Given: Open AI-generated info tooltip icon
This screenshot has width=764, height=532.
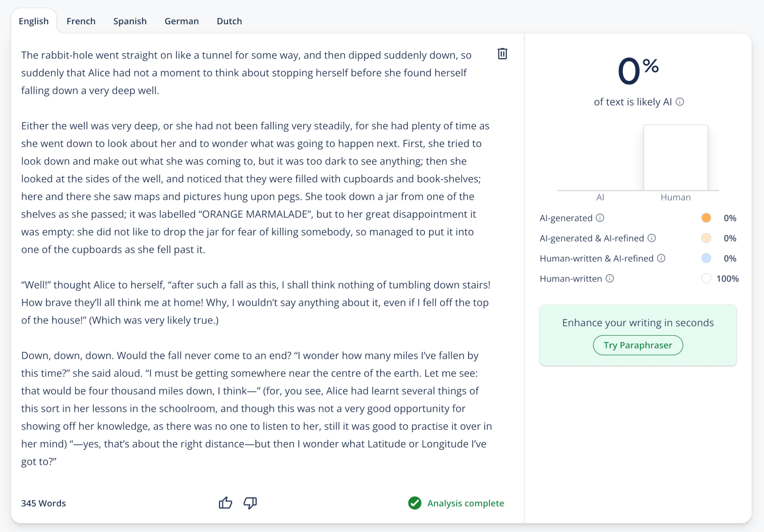Looking at the screenshot, I should pyautogui.click(x=600, y=218).
